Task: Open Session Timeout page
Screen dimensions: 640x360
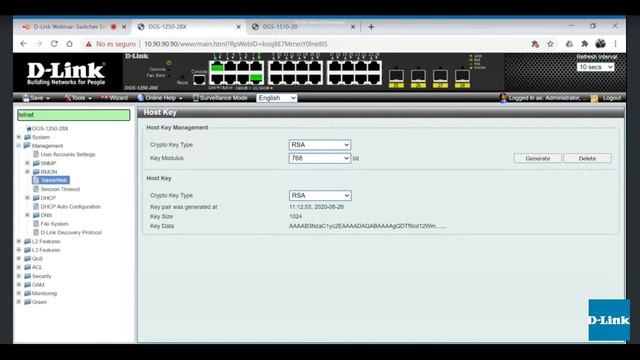Action: 60,189
